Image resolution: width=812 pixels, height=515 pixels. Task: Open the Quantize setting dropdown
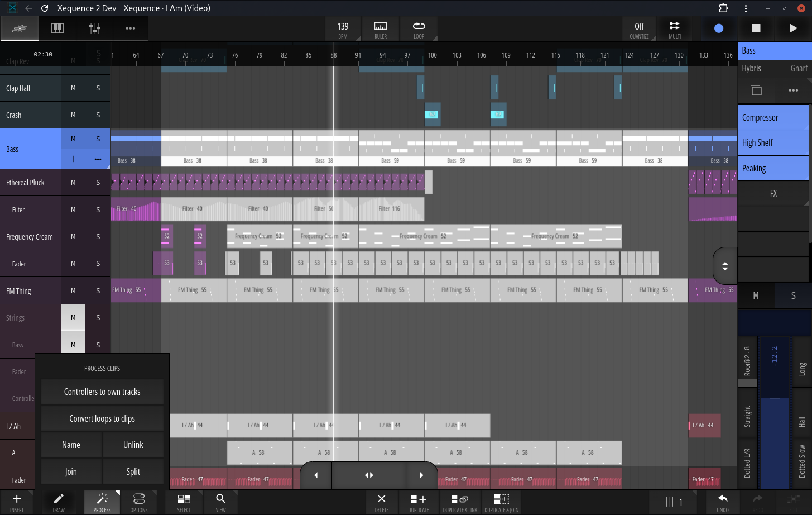pos(640,29)
